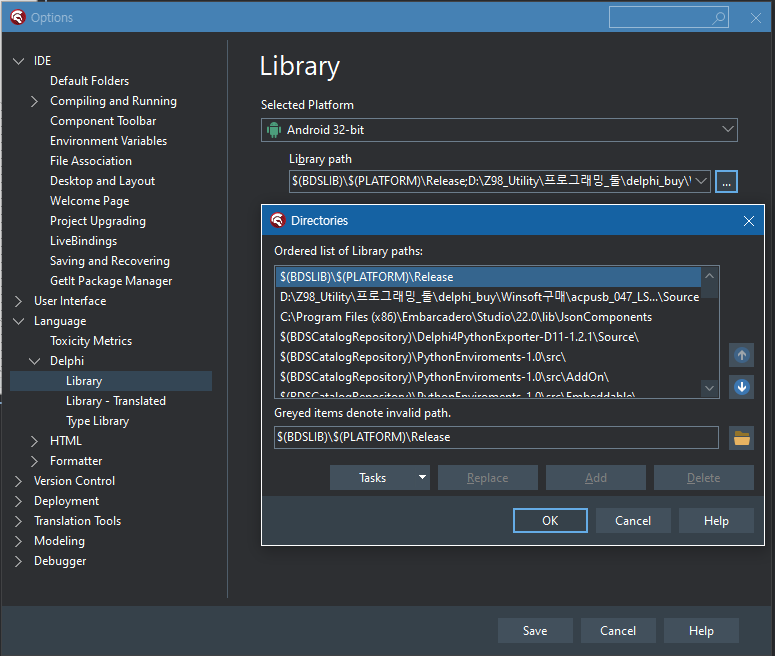This screenshot has height=656, width=775.
Task: Collapse the IDE tree node
Action: 18,61
